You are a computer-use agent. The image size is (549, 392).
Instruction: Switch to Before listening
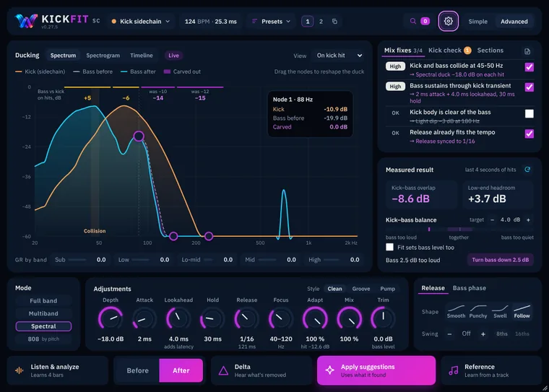click(137, 370)
